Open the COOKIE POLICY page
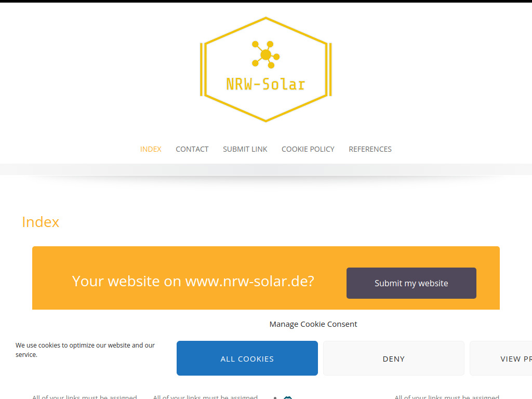Viewport: 532px width, 399px height. [x=308, y=149]
